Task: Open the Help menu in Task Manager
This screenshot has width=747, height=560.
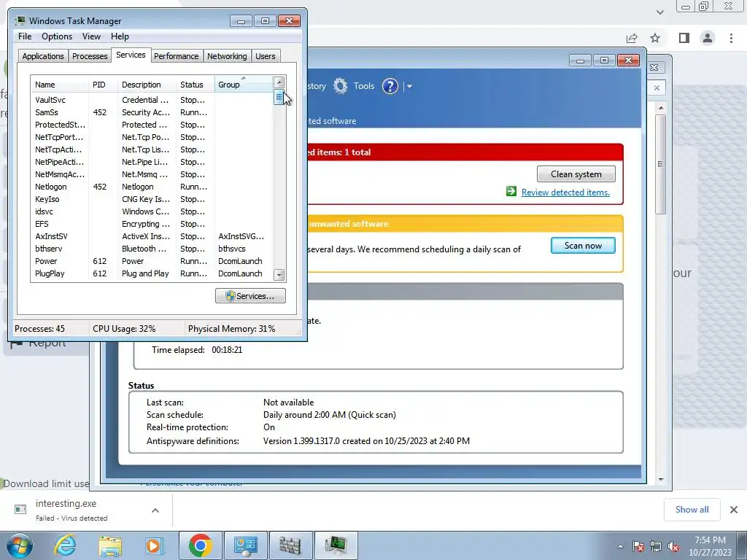Action: (x=120, y=36)
